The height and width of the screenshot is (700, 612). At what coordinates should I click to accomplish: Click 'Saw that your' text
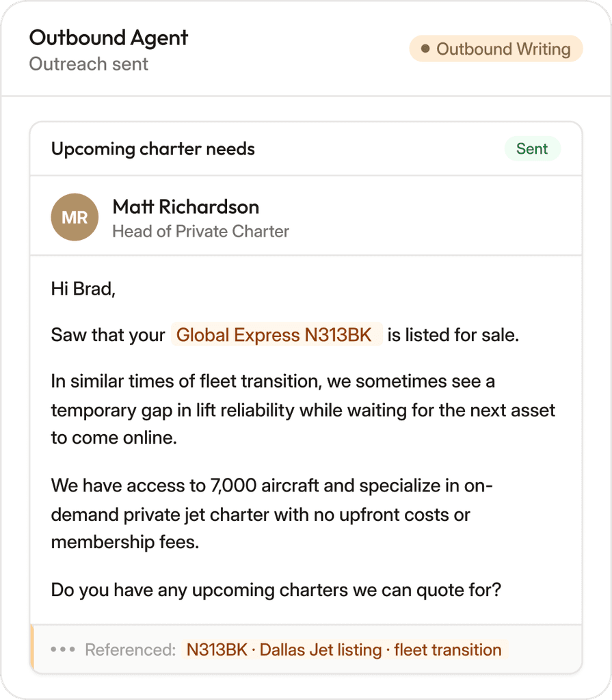coord(108,335)
